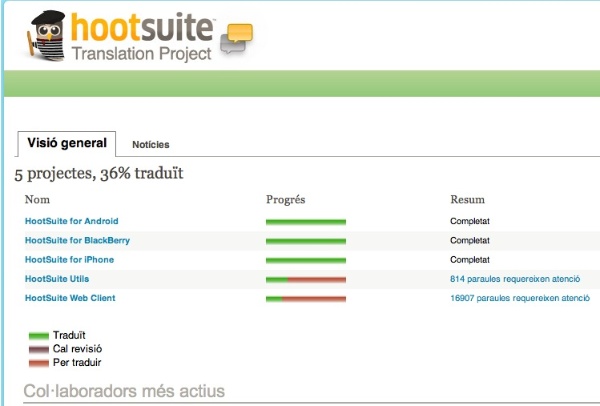
Task: Click the Traduït legend label
Action: click(69, 335)
